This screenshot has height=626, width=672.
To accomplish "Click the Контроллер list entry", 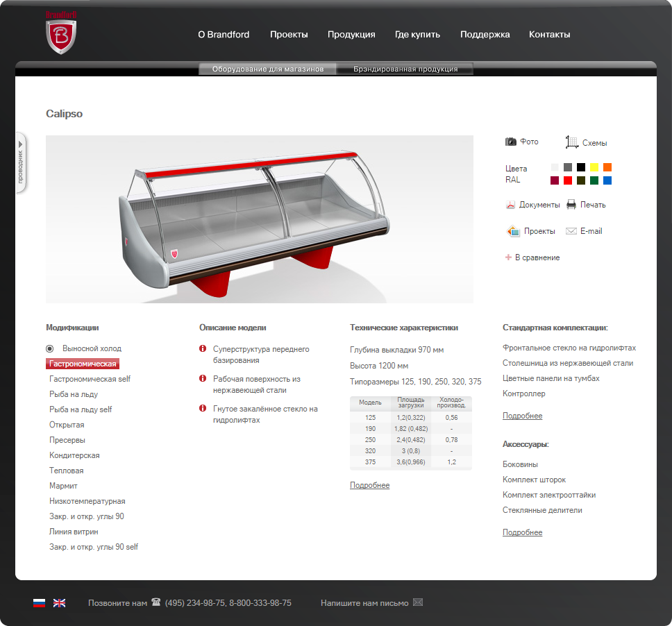I will pyautogui.click(x=523, y=394).
